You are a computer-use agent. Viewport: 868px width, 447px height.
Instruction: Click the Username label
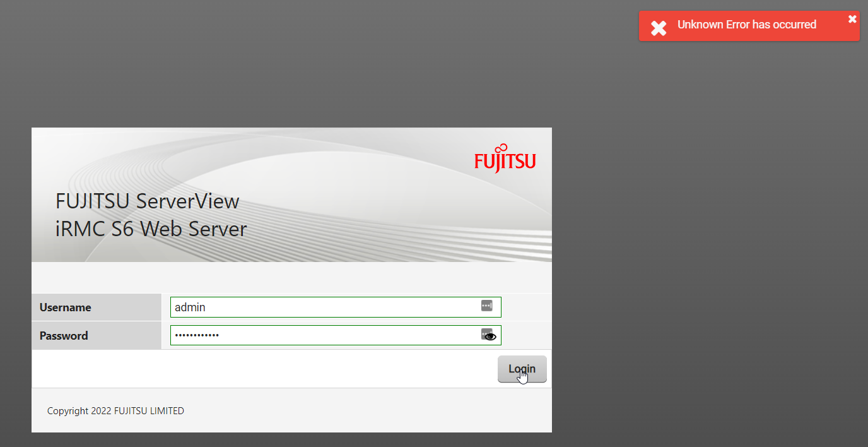click(x=65, y=307)
